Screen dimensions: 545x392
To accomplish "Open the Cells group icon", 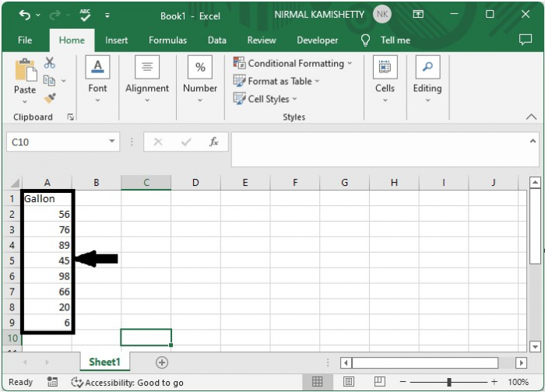I will click(385, 68).
